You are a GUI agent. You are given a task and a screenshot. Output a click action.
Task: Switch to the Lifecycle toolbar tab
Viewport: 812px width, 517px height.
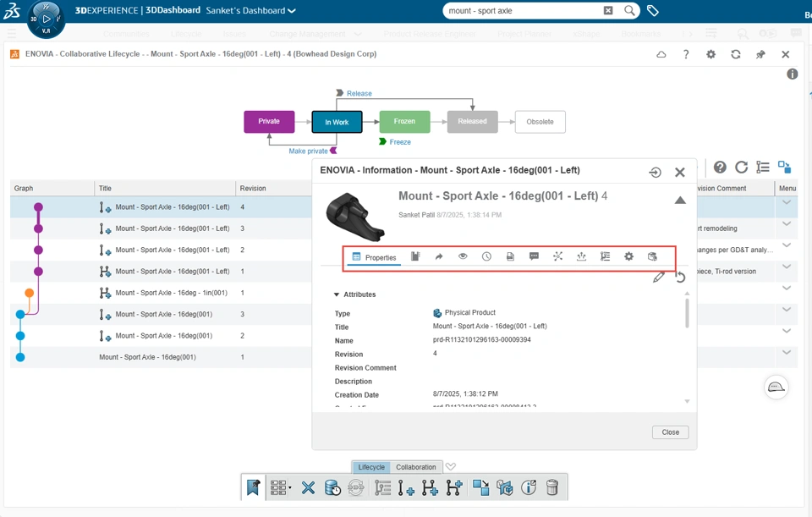pos(371,467)
